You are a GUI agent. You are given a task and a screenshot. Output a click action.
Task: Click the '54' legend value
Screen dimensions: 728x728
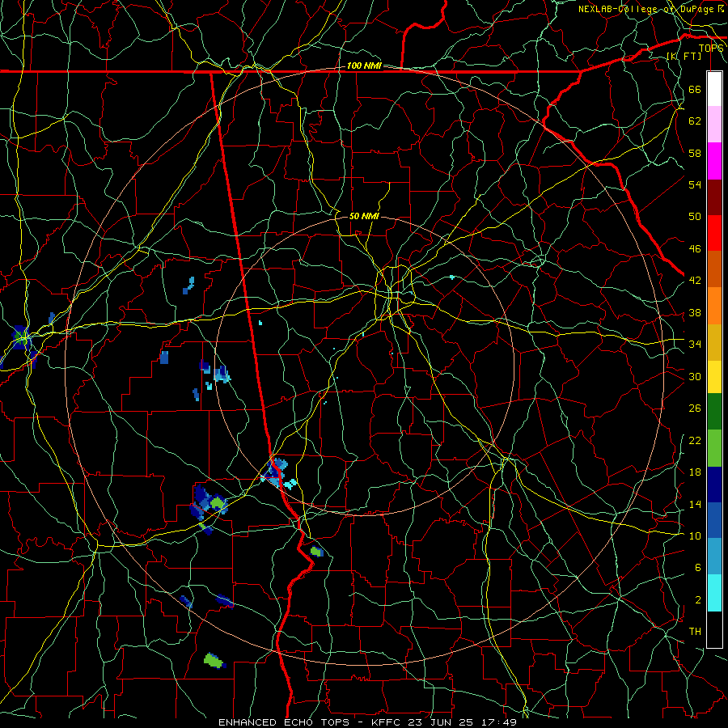[x=695, y=184]
